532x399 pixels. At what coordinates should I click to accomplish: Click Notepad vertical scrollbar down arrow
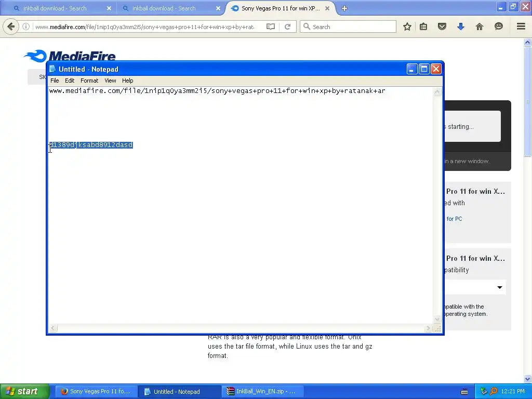coord(437,320)
